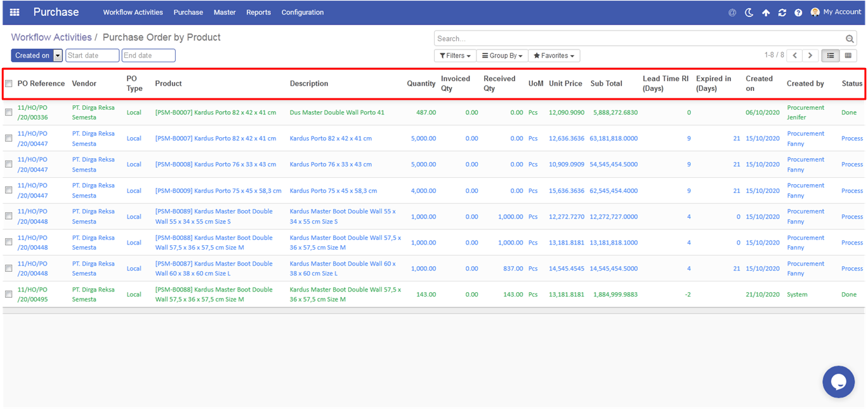The width and height of the screenshot is (868, 409).
Task: Click the refresh icon in top bar
Action: [x=782, y=13]
